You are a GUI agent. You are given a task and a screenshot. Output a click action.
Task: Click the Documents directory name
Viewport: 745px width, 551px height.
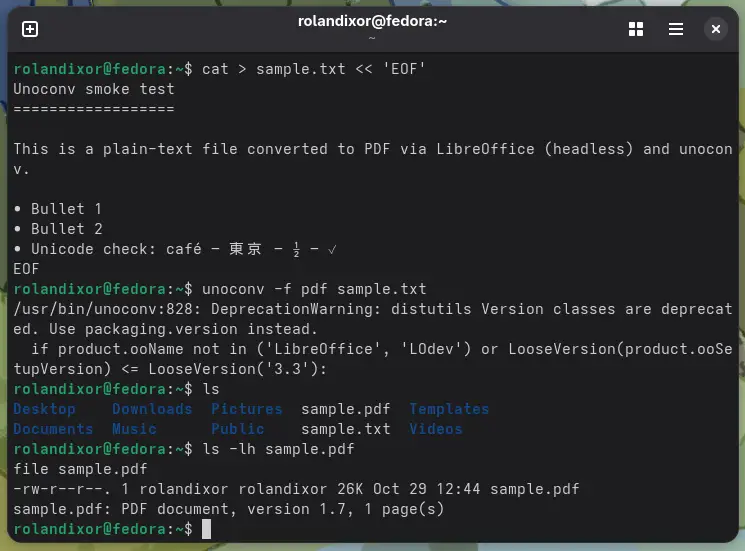(x=53, y=429)
